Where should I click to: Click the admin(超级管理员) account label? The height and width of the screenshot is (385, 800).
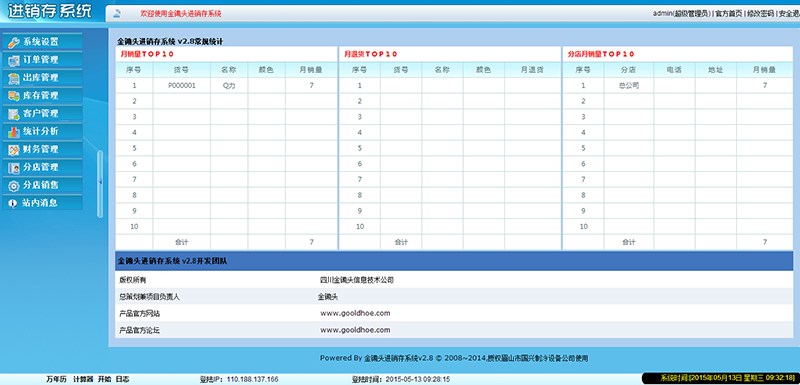[682, 14]
